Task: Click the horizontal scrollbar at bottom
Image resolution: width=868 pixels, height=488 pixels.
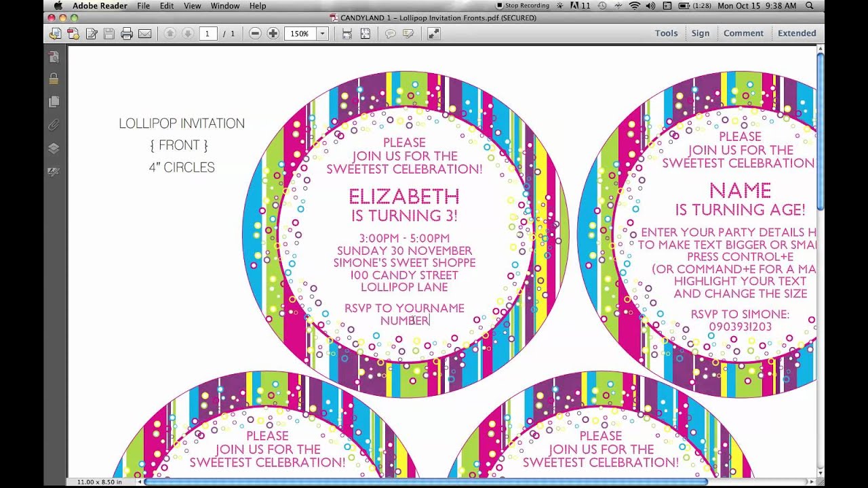Action: [426, 482]
